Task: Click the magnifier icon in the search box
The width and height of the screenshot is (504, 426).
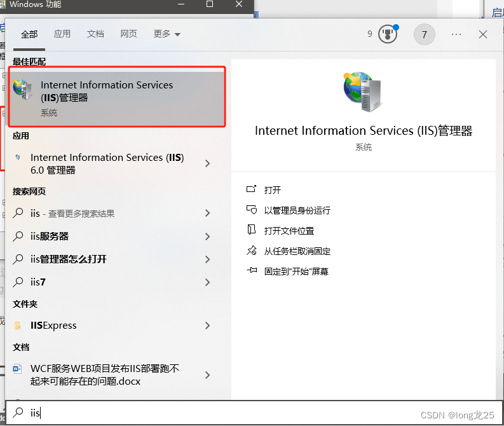Action: pos(18,412)
